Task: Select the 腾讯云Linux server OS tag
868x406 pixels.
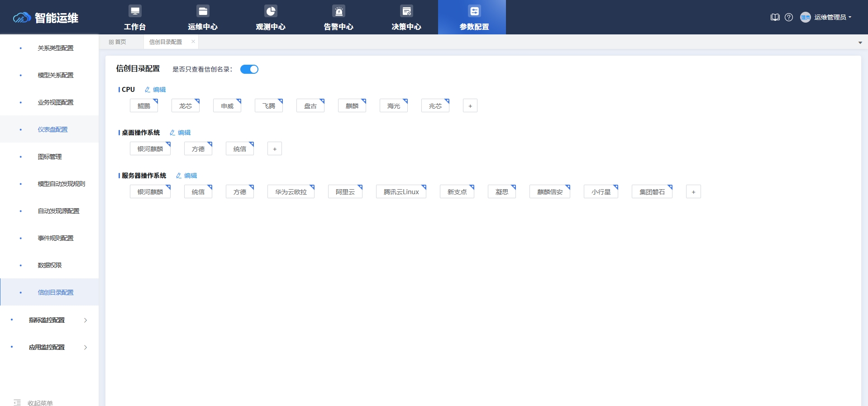Action: (401, 192)
